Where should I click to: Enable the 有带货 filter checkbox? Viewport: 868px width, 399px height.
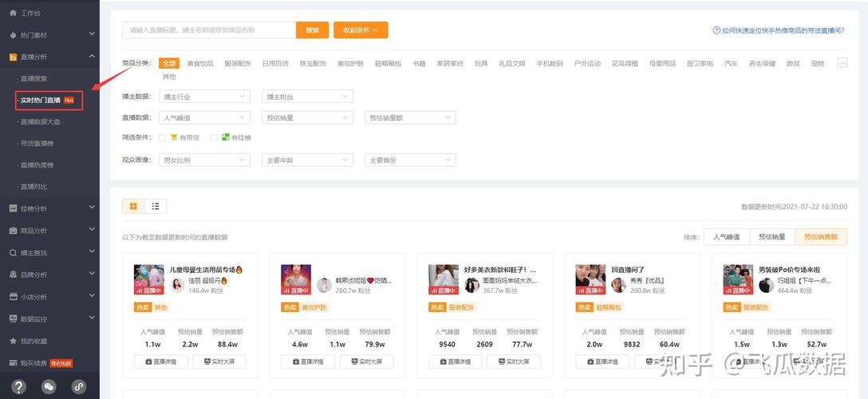pos(163,138)
